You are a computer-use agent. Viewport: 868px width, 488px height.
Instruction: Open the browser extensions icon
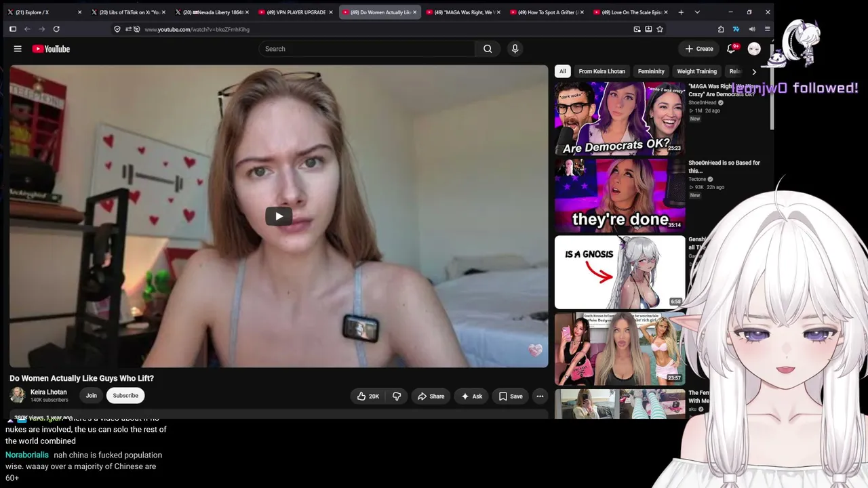721,29
